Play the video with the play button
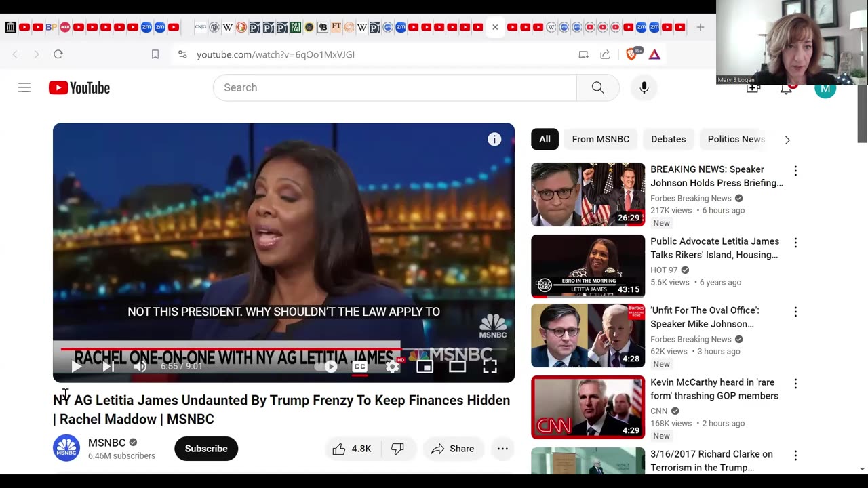The image size is (868, 488). pyautogui.click(x=76, y=367)
